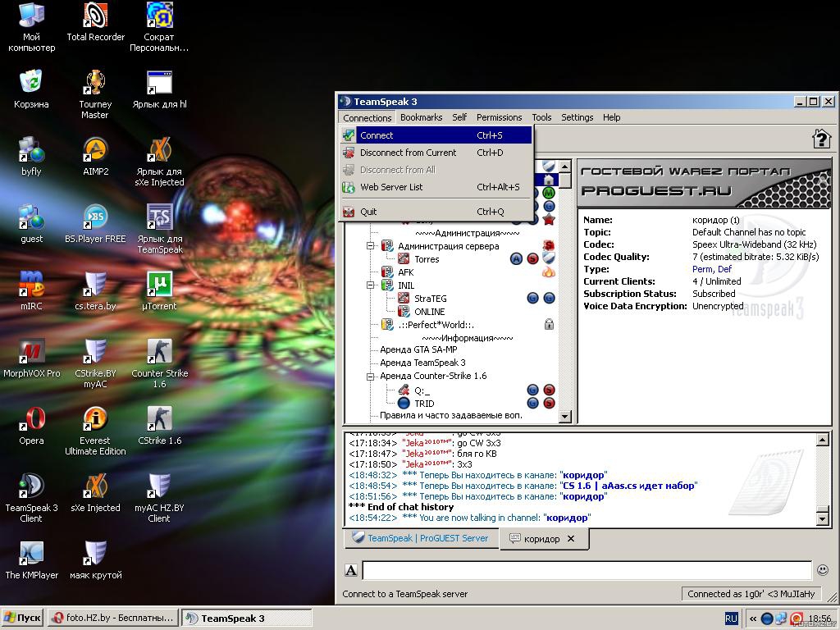Click the What's This help house icon
Screen dimensions: 840x630
tap(821, 139)
